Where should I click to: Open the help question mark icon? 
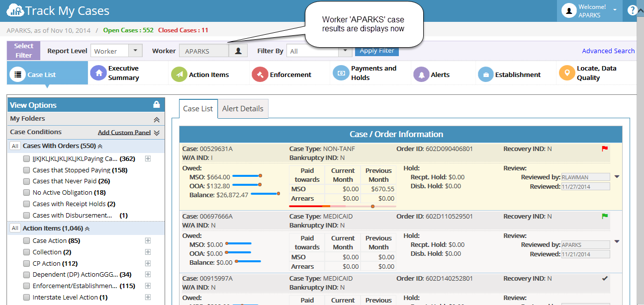[x=633, y=10]
